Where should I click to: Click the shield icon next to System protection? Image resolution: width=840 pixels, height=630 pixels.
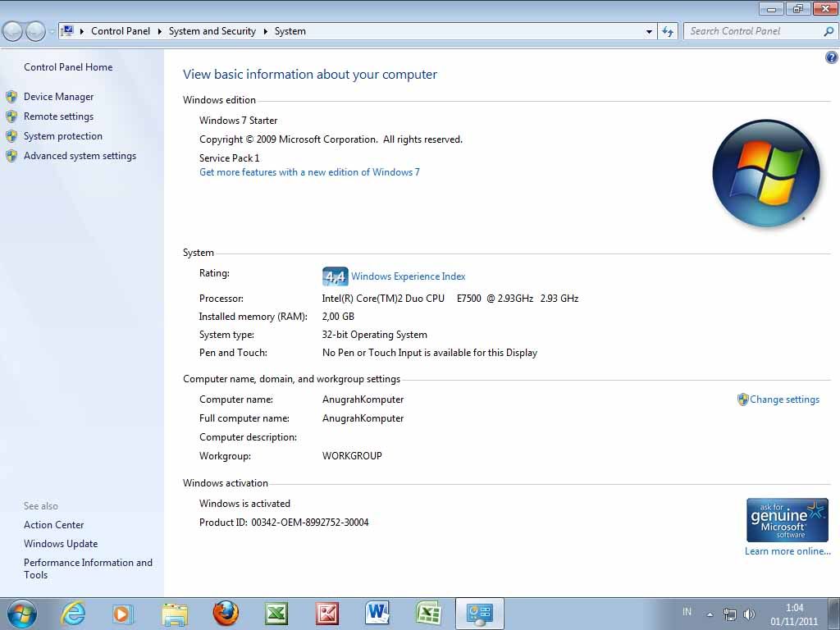coord(11,136)
